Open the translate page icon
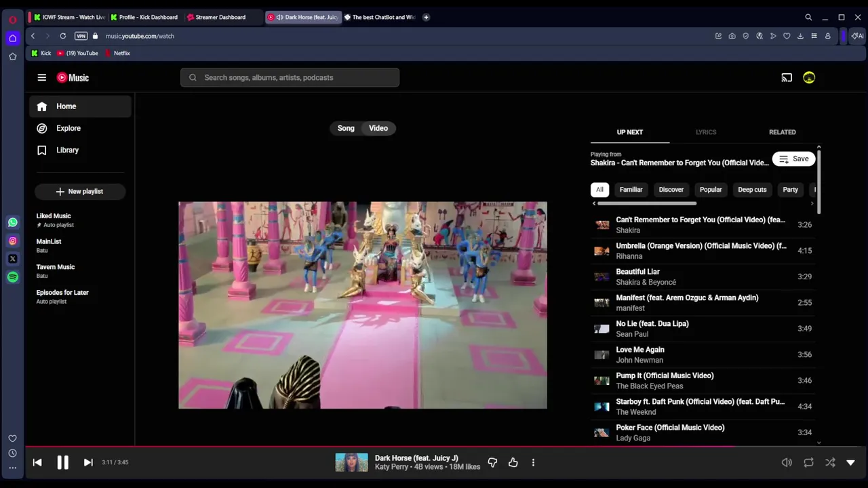 [x=759, y=36]
